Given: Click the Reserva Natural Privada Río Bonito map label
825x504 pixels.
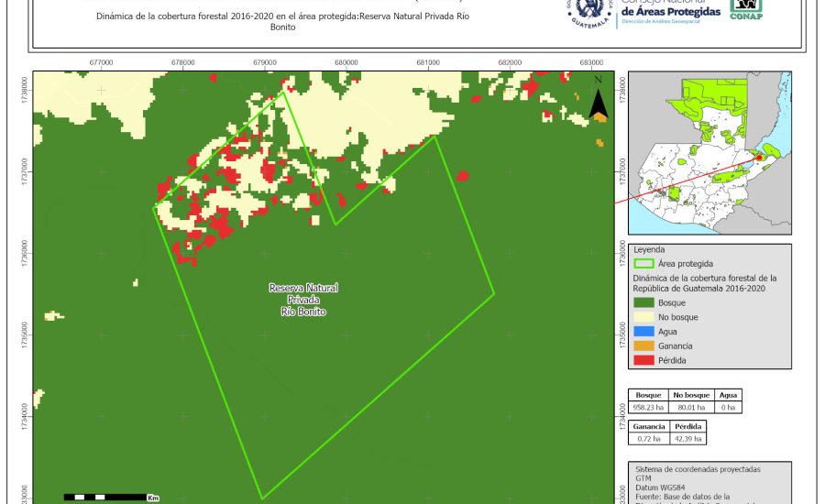Looking at the screenshot, I should [303, 300].
